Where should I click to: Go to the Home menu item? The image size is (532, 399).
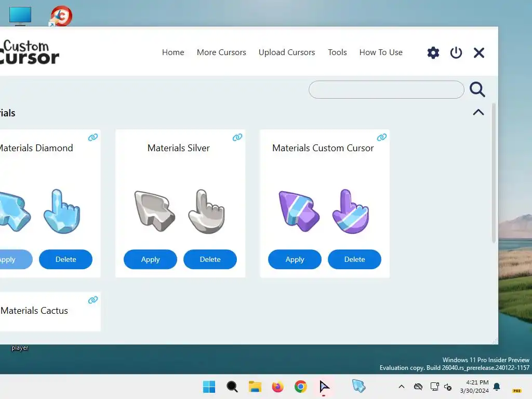[x=173, y=52]
